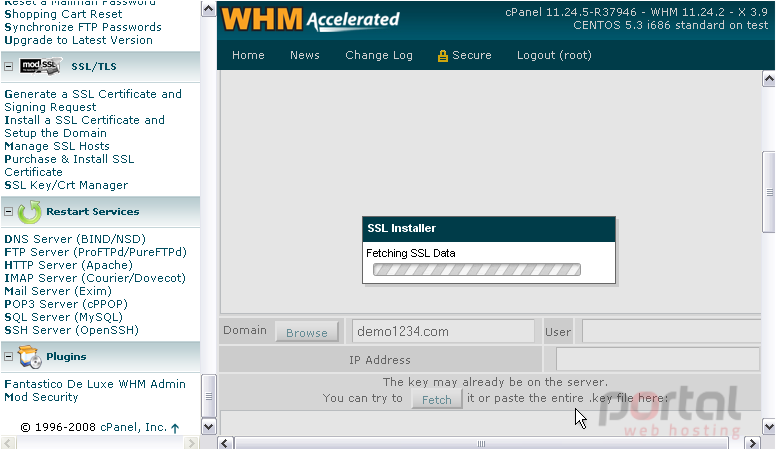Click the main pane horizontal scrollbar thumb
This screenshot has width=776, height=450.
pyautogui.click(x=481, y=443)
